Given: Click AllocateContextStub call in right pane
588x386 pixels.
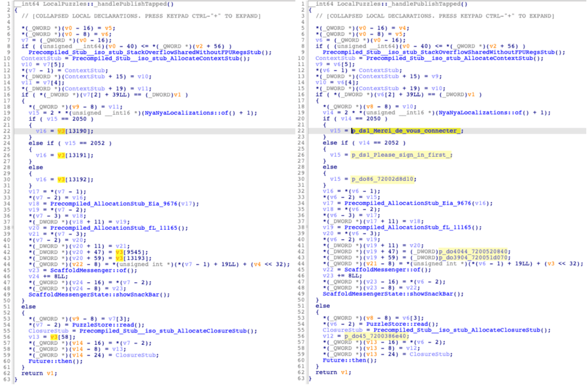Looking at the screenshot, I should tap(455, 58).
